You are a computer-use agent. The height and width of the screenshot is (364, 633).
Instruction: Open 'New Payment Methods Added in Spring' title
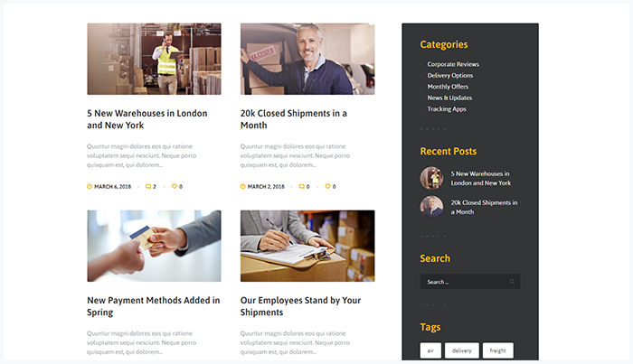(x=154, y=306)
